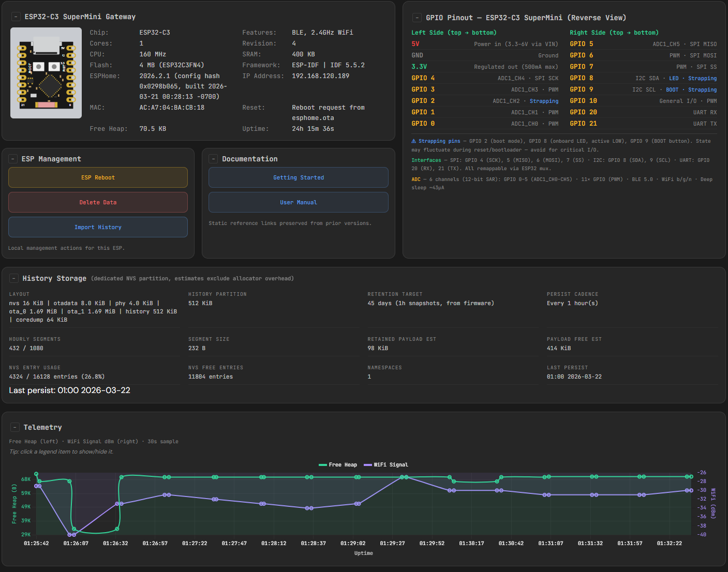Click the Strapping tag on GPIO 2
The image size is (728, 572).
click(544, 101)
